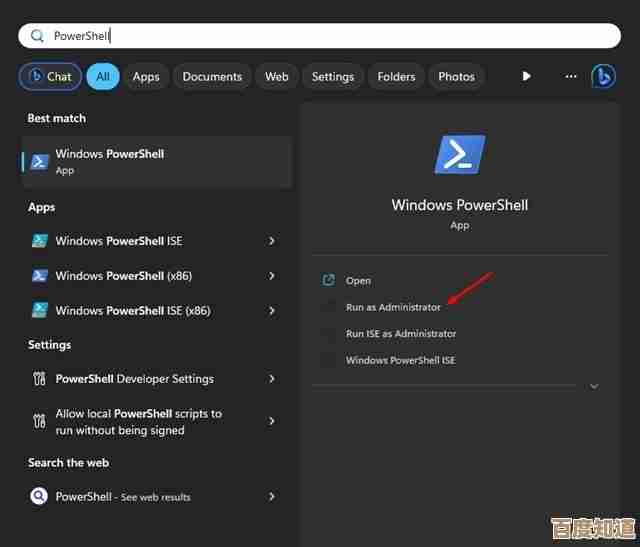Click web search magnifier icon
Screen dimensions: 640x547
(39, 496)
